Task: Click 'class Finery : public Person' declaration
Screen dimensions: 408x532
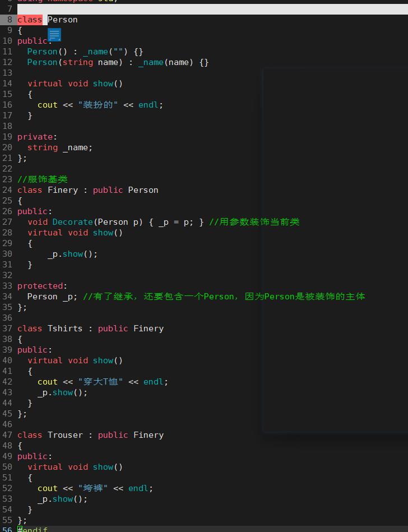Action: (x=88, y=190)
